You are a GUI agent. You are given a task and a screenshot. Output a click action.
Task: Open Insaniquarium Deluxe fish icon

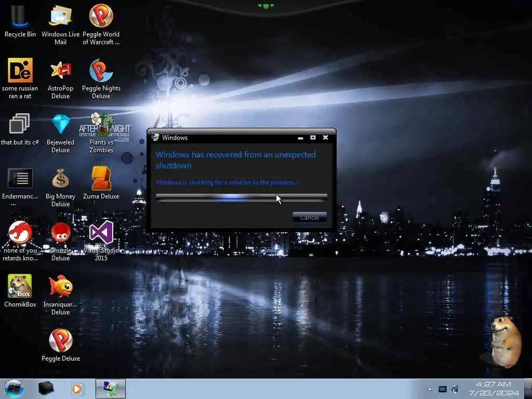tap(60, 295)
